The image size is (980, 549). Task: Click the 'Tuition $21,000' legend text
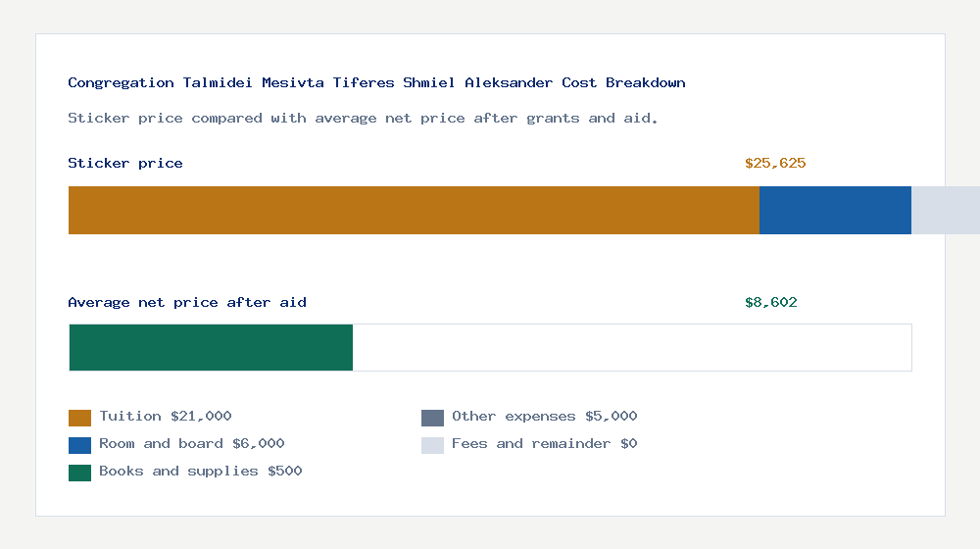(x=165, y=417)
